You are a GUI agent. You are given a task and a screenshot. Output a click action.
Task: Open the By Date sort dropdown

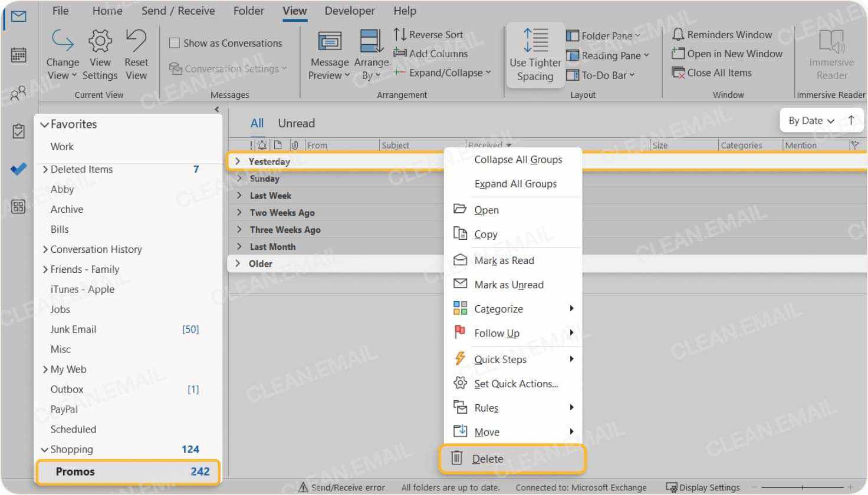click(811, 120)
